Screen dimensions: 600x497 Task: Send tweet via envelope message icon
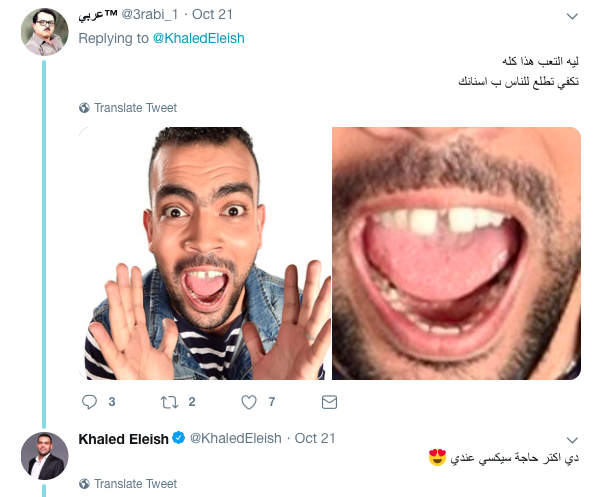click(329, 402)
